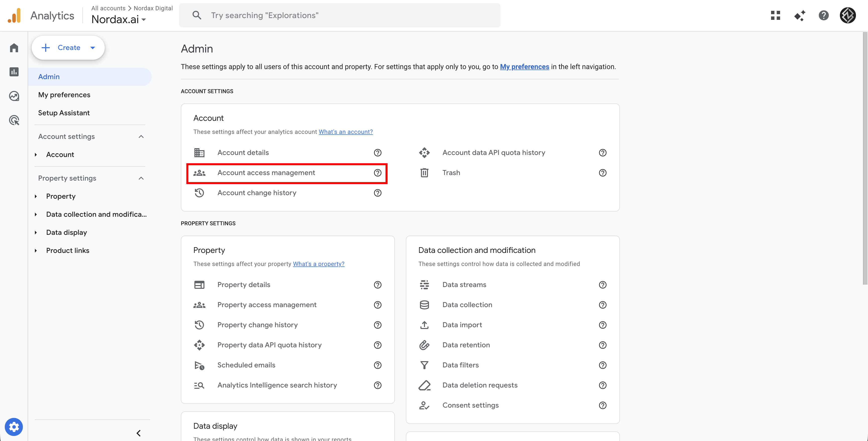Select the Data streams icon
This screenshot has height=441, width=868.
coord(424,285)
